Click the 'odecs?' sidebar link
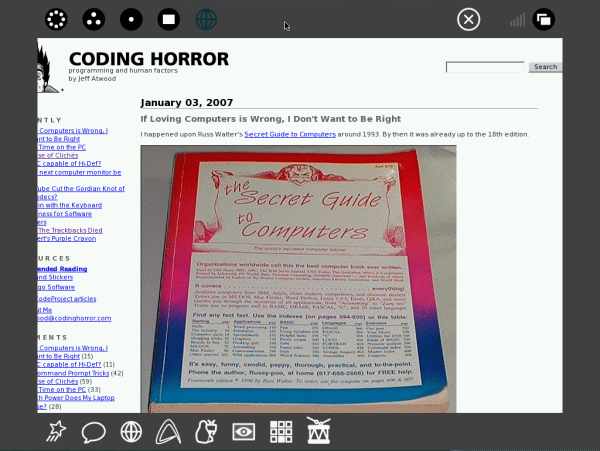The height and width of the screenshot is (451, 600). coord(47,197)
